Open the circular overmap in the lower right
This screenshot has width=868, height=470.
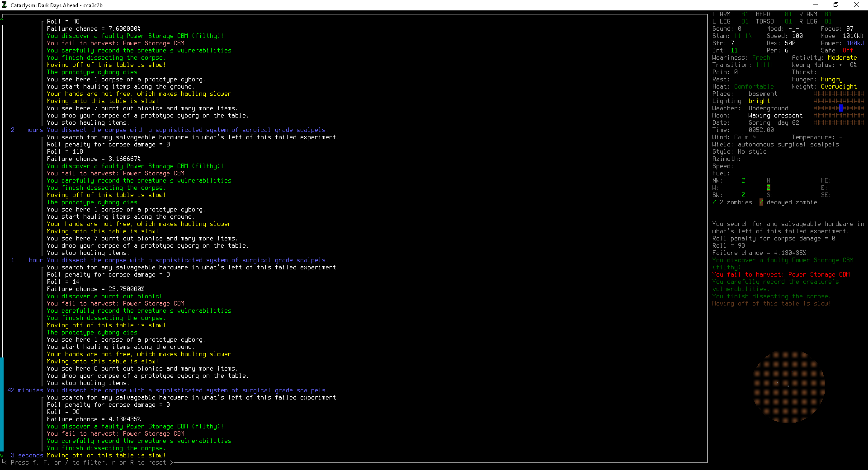click(x=788, y=385)
